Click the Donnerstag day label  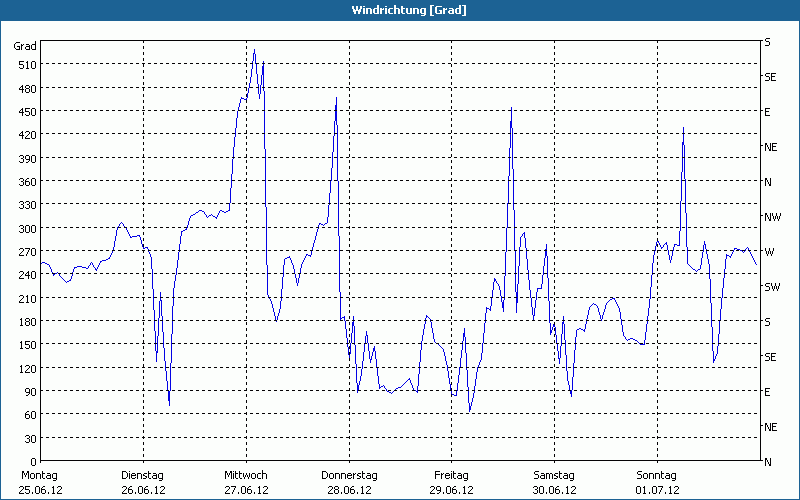click(349, 476)
